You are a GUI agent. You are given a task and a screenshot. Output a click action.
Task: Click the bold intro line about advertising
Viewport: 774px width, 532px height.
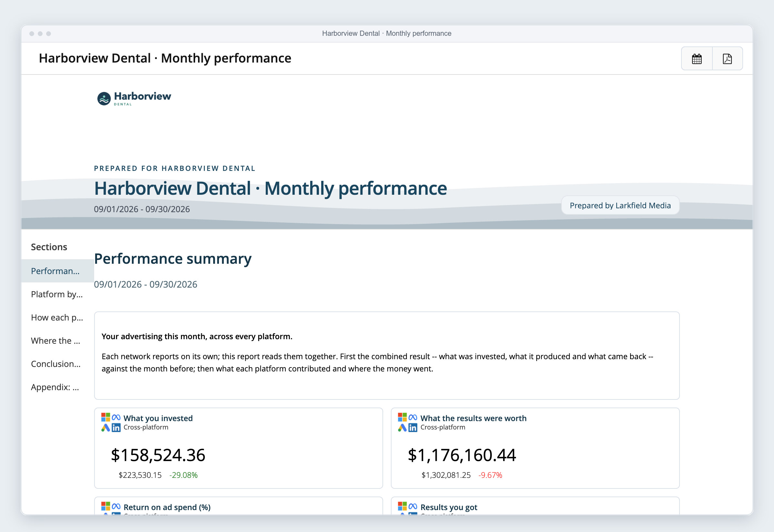[x=197, y=337]
